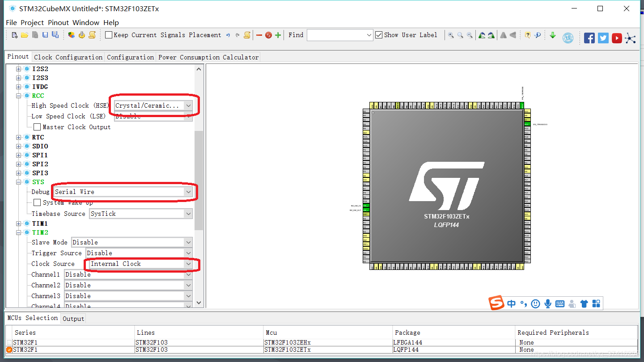Uncheck the Show User Label checkbox
Image resolution: width=644 pixels, height=362 pixels.
click(379, 35)
